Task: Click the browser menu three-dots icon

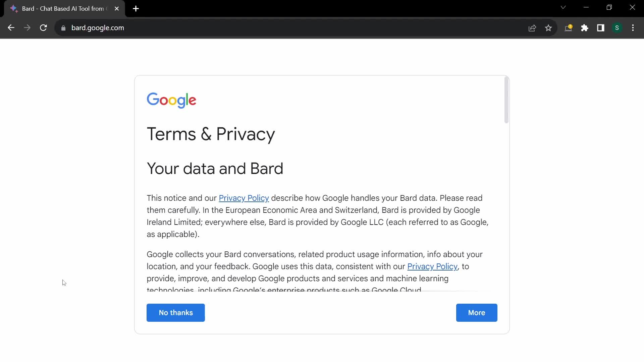Action: (633, 28)
